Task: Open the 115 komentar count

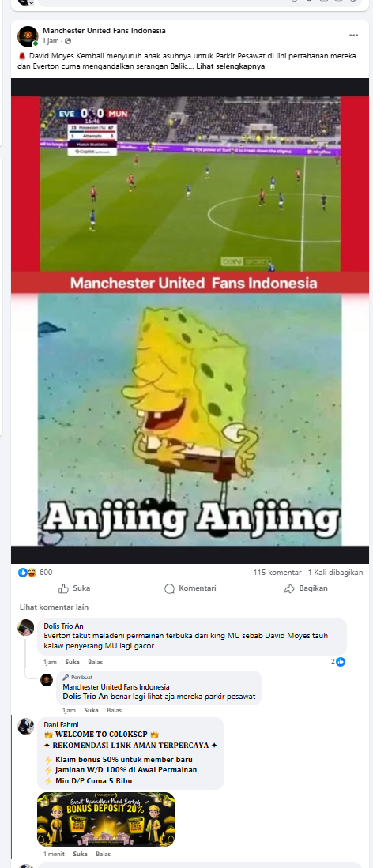Action: (x=277, y=573)
